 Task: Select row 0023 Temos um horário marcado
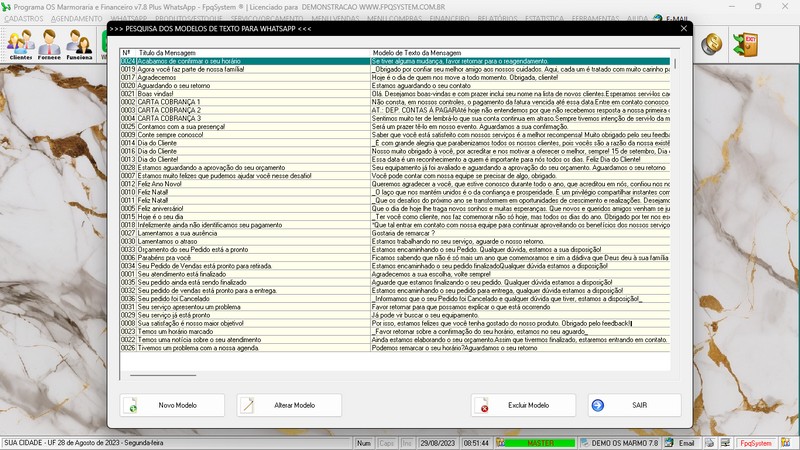pos(395,332)
